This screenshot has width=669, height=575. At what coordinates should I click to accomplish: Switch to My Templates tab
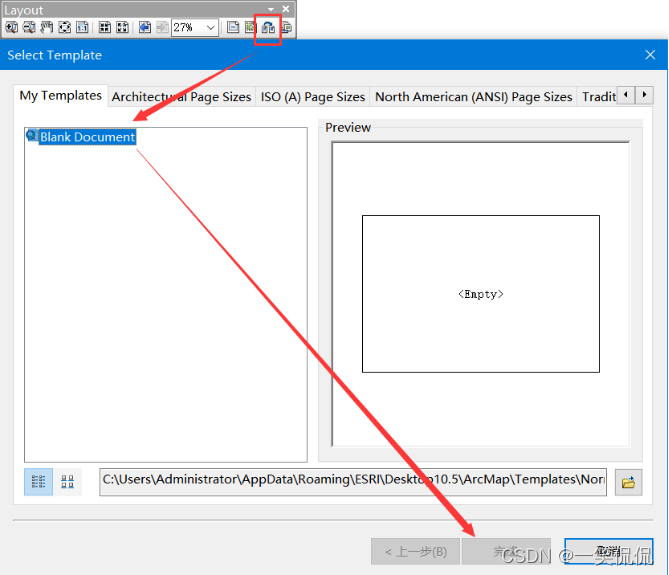tap(61, 96)
